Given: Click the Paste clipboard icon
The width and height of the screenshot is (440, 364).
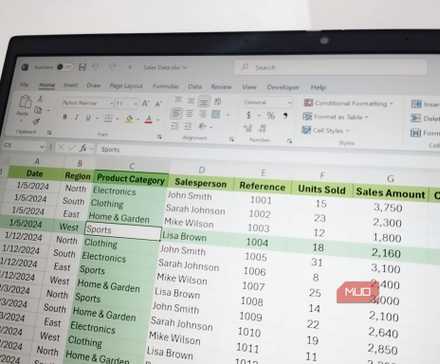Looking at the screenshot, I should coord(24,103).
